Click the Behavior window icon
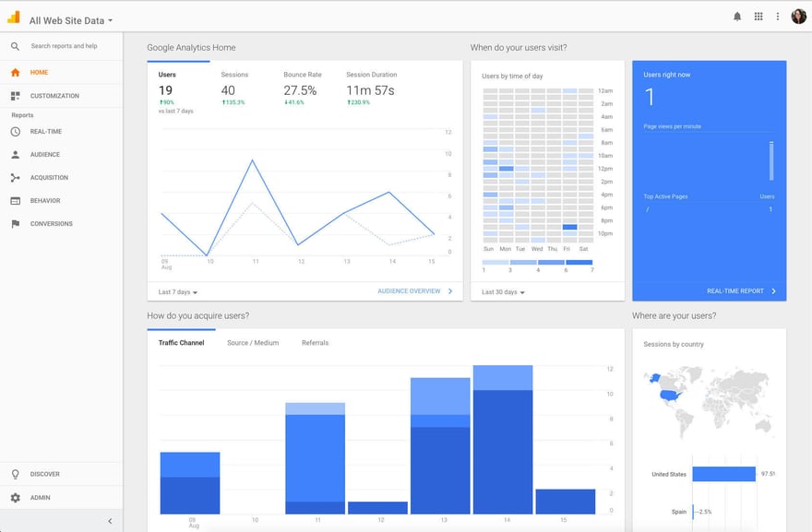The image size is (812, 532). (x=15, y=201)
